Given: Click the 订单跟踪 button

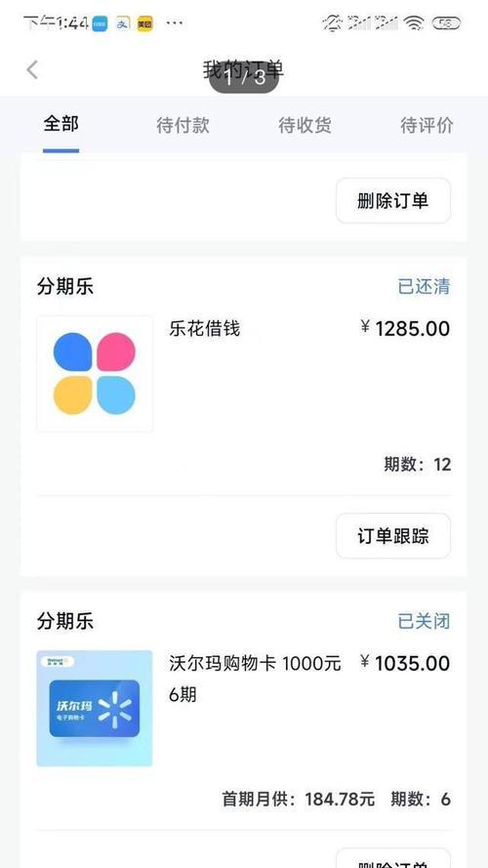Looking at the screenshot, I should tap(393, 536).
